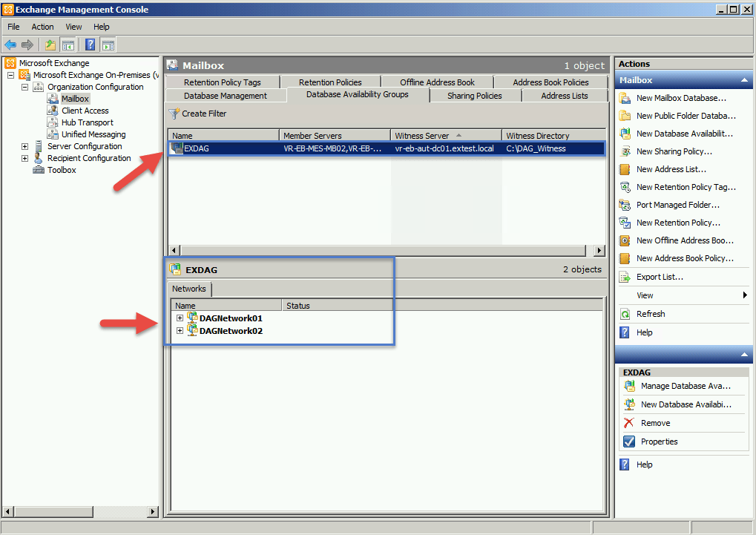Viewport: 756px width, 535px height.
Task: Click the New Public Folder Database icon
Action: 625,116
